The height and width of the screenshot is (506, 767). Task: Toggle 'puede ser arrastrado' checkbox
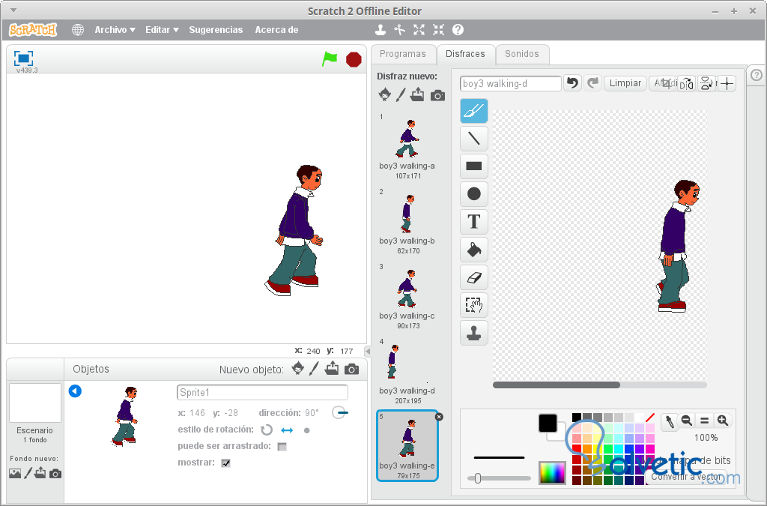pyautogui.click(x=282, y=446)
